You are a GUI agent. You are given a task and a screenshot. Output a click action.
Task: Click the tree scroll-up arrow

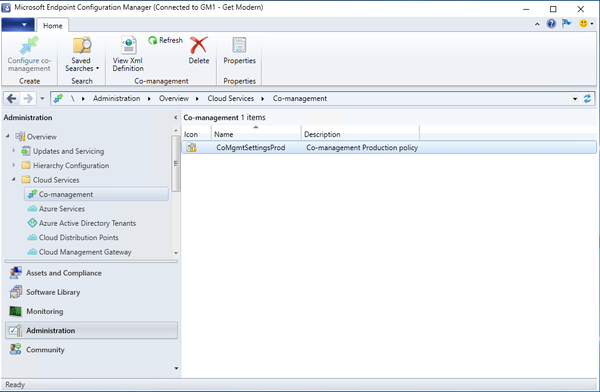tap(176, 131)
